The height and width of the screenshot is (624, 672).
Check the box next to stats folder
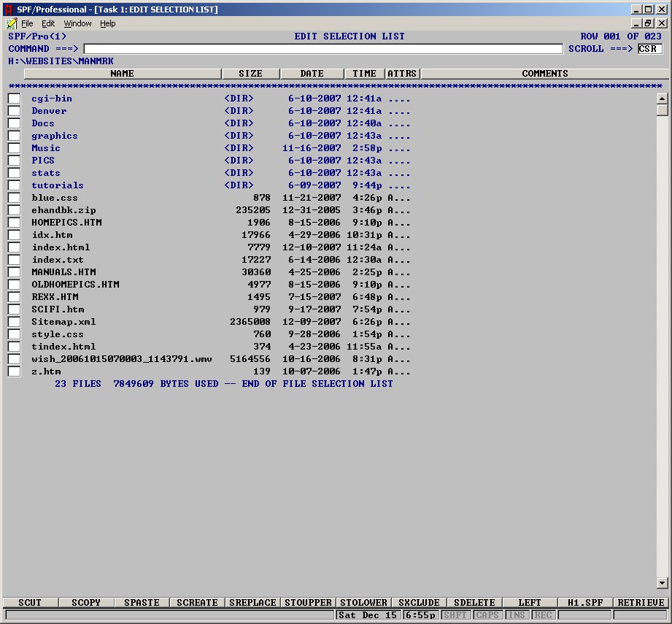(x=14, y=173)
